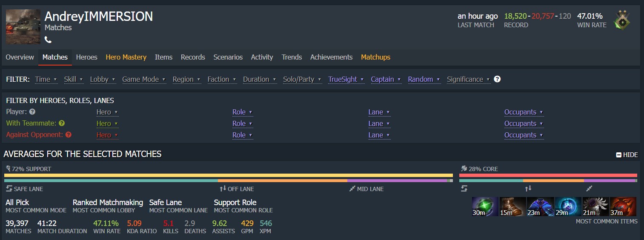Click the 'an hour ago' last match link
The image size is (644, 240).
(x=478, y=16)
